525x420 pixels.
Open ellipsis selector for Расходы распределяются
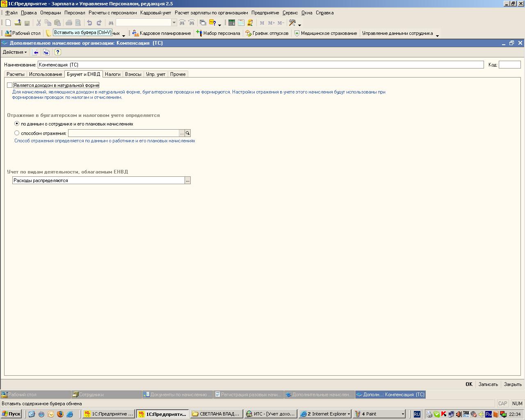[187, 180]
